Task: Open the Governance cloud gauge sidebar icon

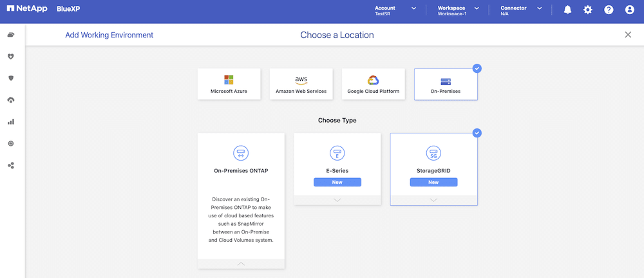Action: pyautogui.click(x=11, y=100)
